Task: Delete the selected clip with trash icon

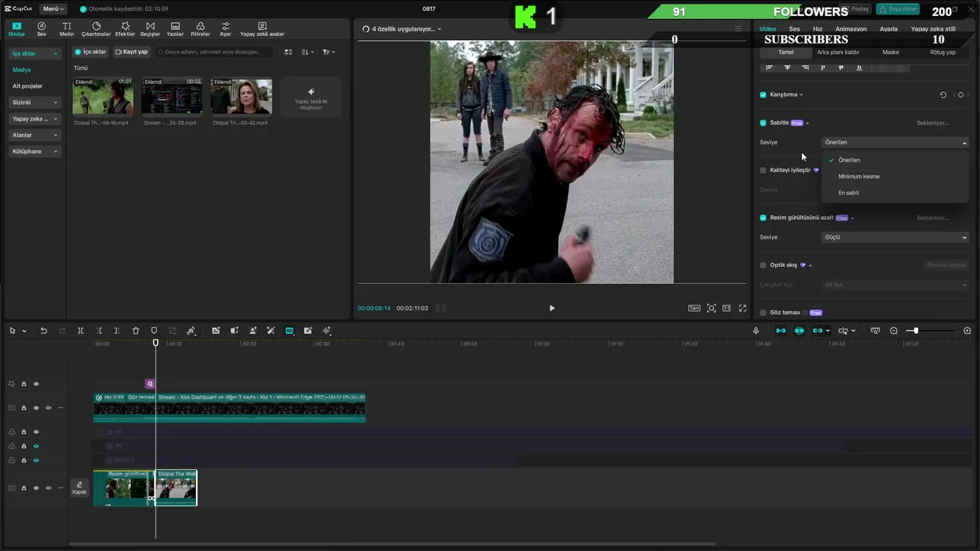Action: [136, 331]
